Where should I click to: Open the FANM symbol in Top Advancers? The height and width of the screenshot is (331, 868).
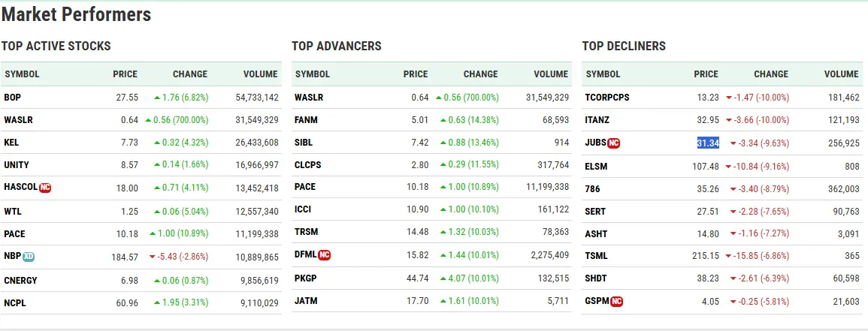pyautogui.click(x=307, y=120)
